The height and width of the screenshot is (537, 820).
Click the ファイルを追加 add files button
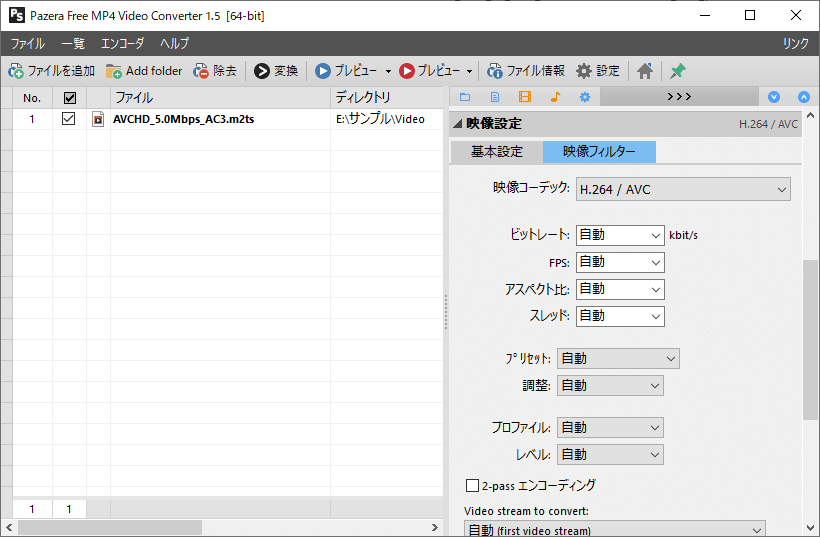point(51,71)
